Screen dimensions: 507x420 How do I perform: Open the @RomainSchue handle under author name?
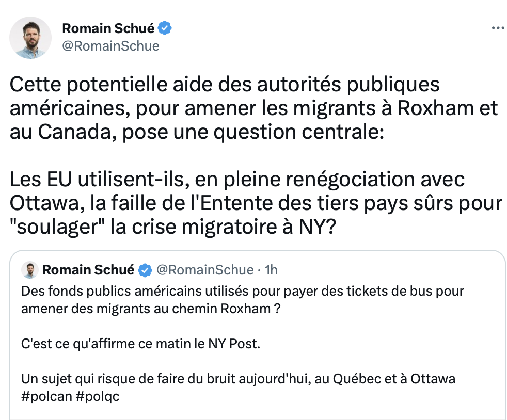click(x=110, y=46)
